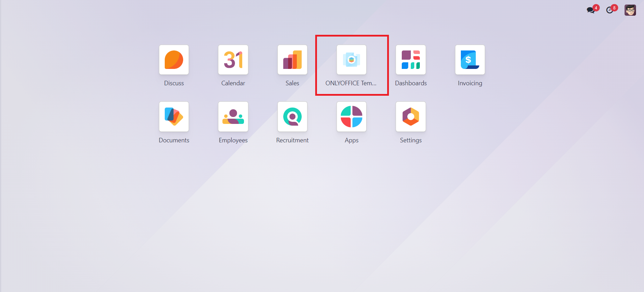
Task: Open the ONLYOFFICE Templates app icon
Action: tap(351, 60)
